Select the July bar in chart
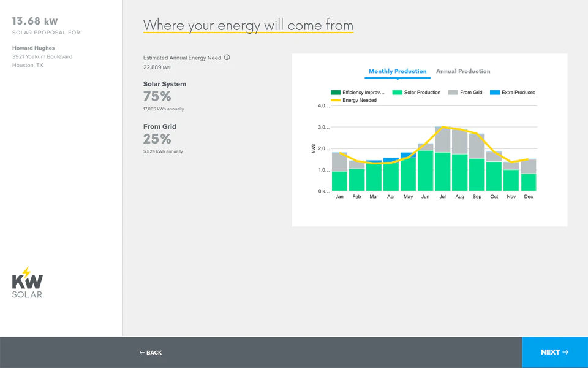The height and width of the screenshot is (368, 588). (442, 159)
